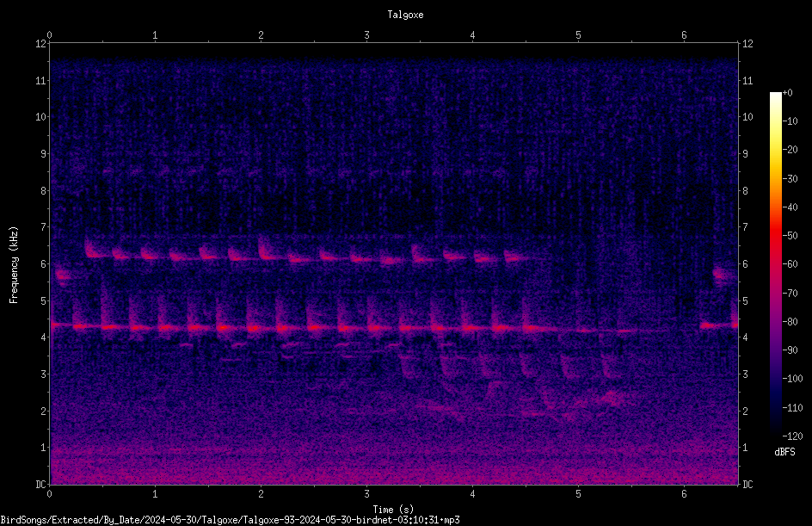
Task: Click the 4.3 kHz tone band near 4 seconds
Action: [471, 327]
